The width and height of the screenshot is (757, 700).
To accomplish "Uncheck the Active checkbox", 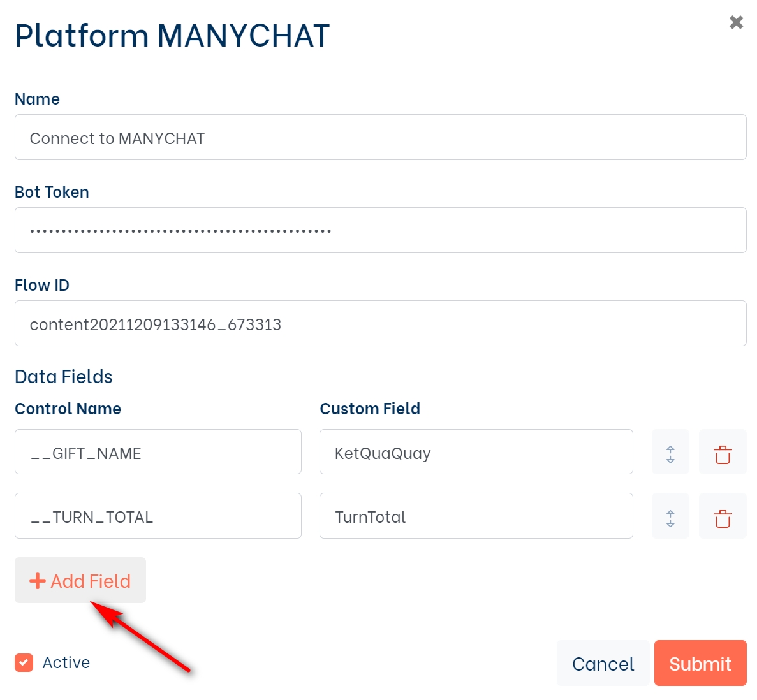I will (x=24, y=663).
